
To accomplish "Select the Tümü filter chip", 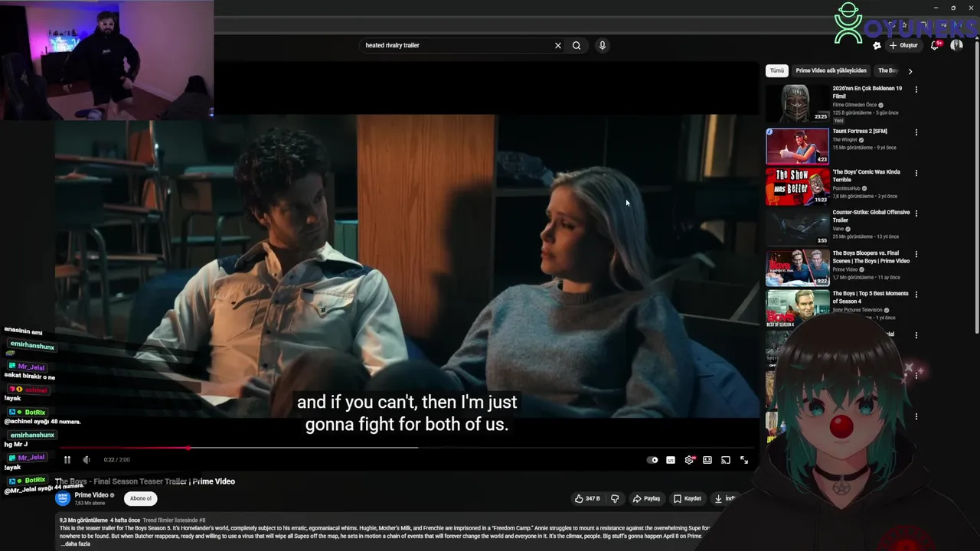I will point(777,70).
